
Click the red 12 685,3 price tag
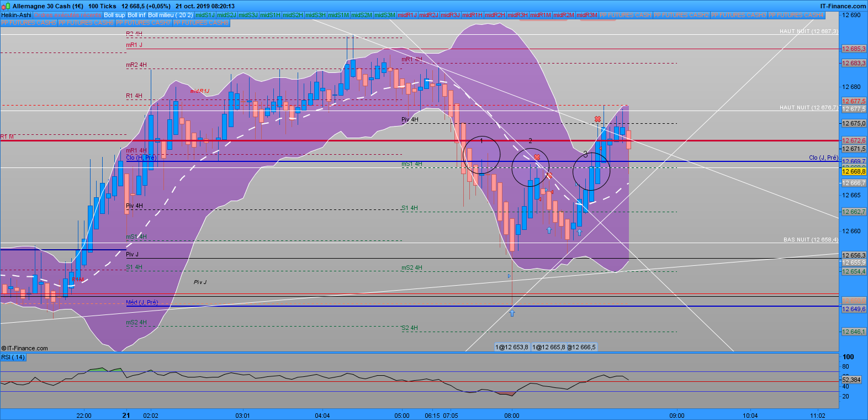point(854,49)
